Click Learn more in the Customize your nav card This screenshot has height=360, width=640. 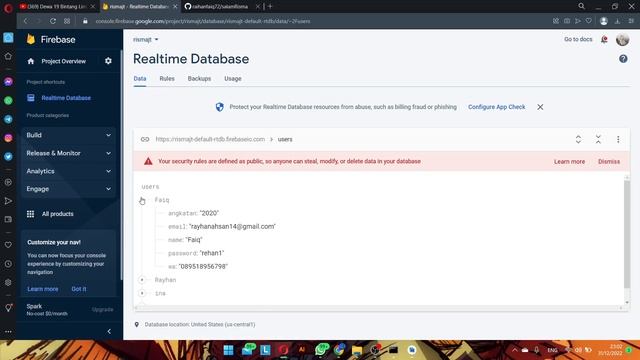(43, 289)
